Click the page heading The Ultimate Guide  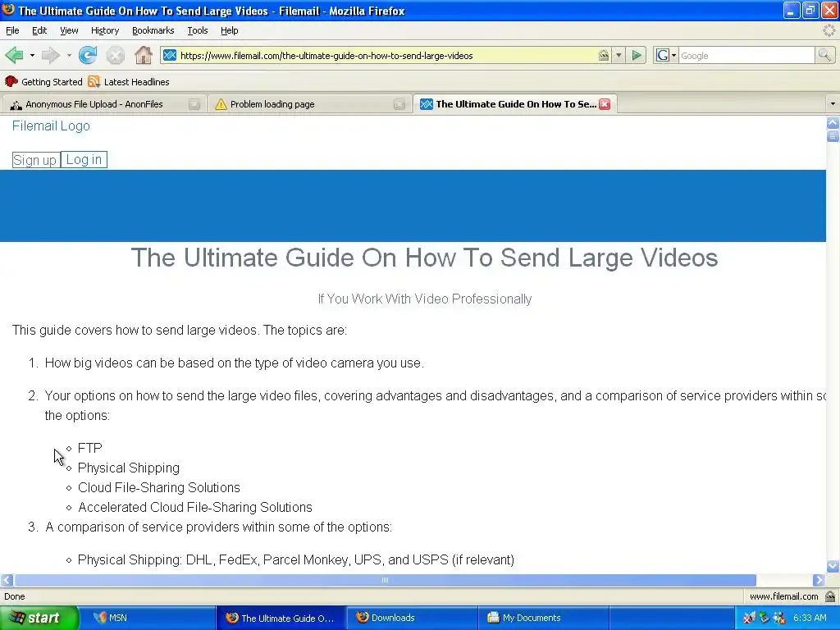pos(424,258)
